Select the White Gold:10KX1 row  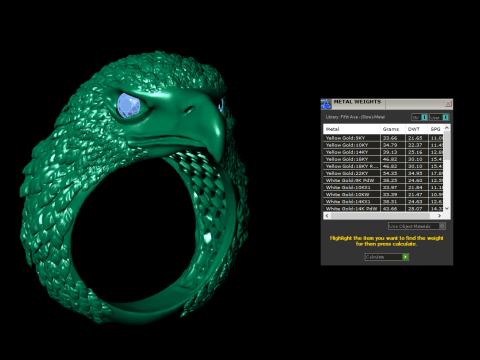coord(383,187)
